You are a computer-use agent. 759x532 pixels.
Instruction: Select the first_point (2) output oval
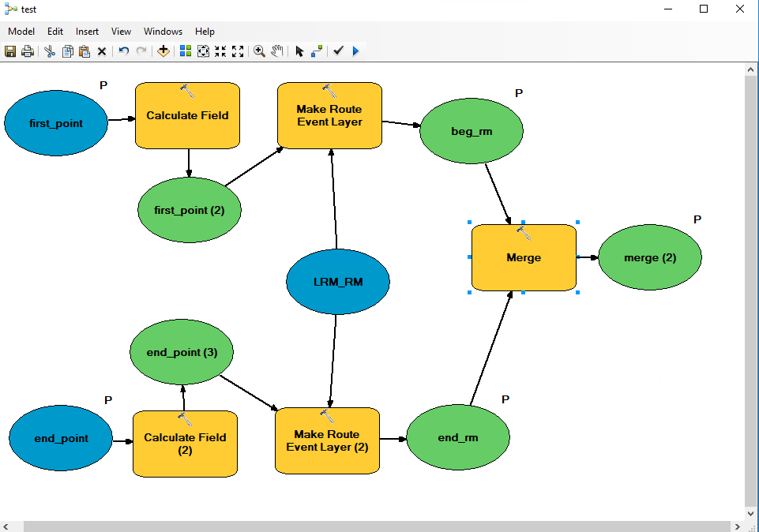(x=190, y=210)
